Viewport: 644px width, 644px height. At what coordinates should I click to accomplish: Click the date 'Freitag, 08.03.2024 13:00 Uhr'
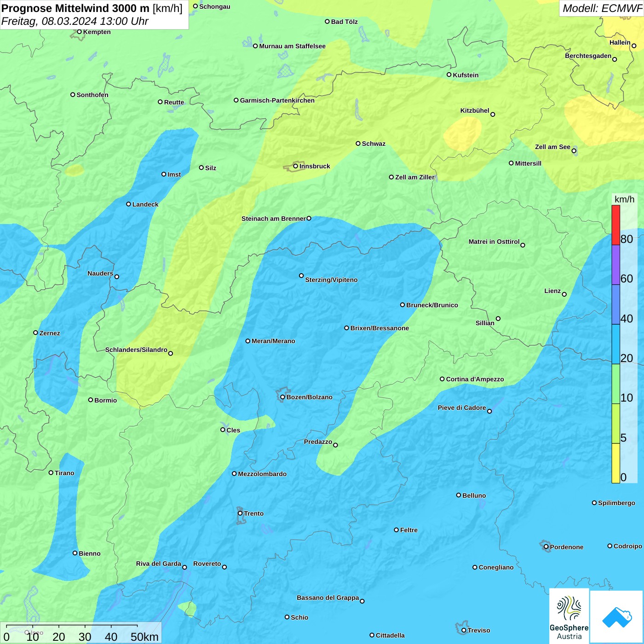point(75,21)
